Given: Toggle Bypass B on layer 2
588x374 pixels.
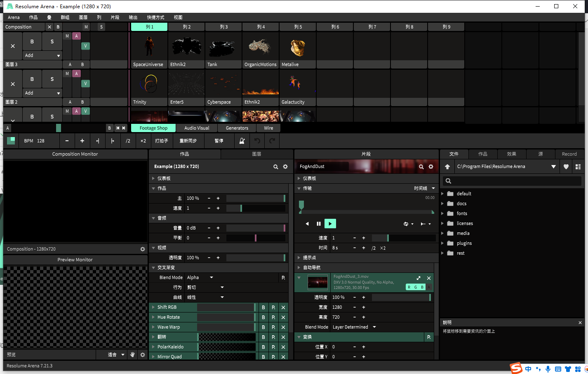Looking at the screenshot, I should [32, 79].
